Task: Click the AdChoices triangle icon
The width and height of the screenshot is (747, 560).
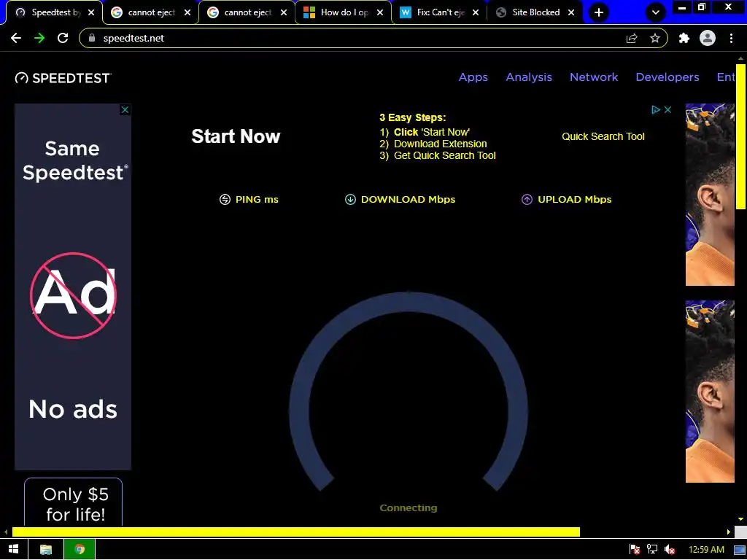Action: [x=656, y=109]
